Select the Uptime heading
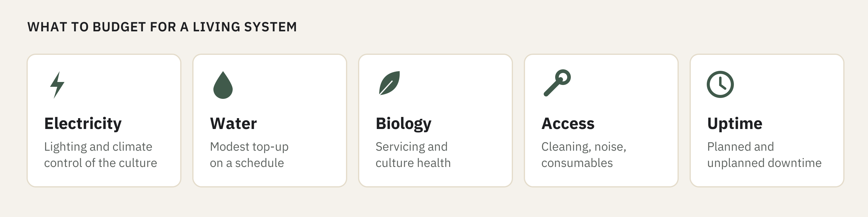This screenshot has height=217, width=868. (x=734, y=124)
